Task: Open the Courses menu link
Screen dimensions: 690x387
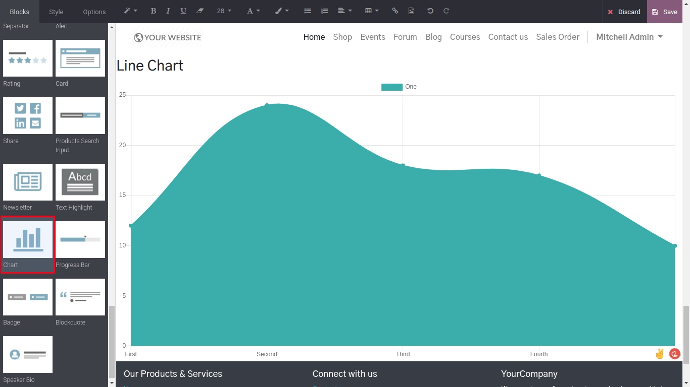Action: [x=465, y=37]
